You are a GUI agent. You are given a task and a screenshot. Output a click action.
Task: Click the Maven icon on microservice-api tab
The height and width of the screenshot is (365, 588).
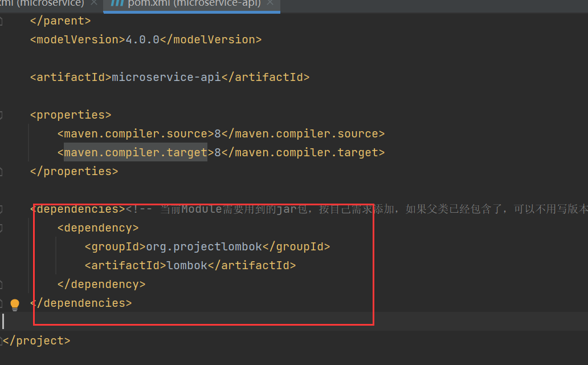click(117, 3)
